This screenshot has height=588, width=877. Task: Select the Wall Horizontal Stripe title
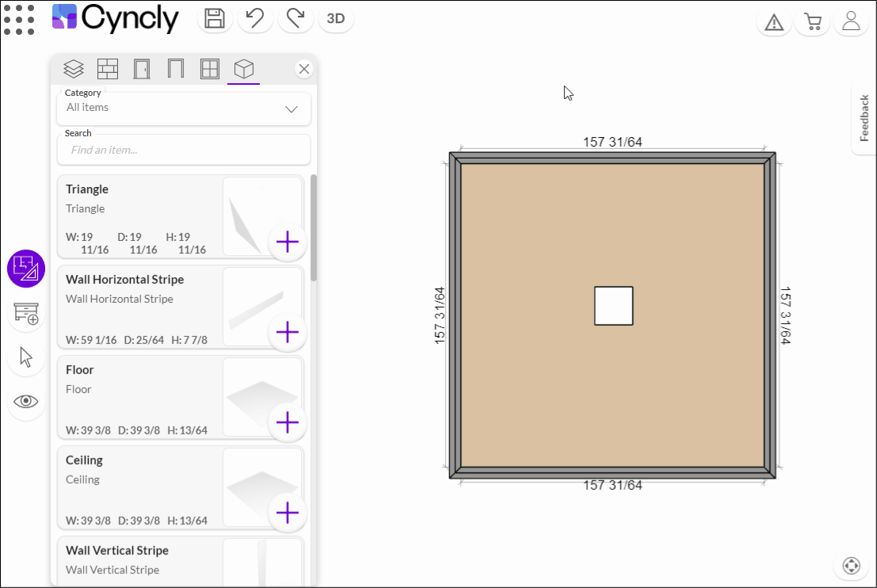click(124, 279)
